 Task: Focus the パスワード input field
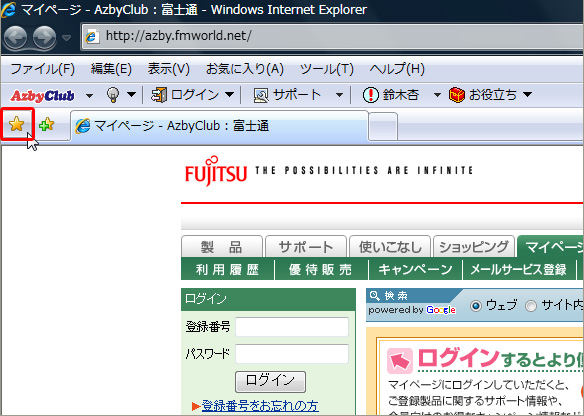[x=292, y=353]
